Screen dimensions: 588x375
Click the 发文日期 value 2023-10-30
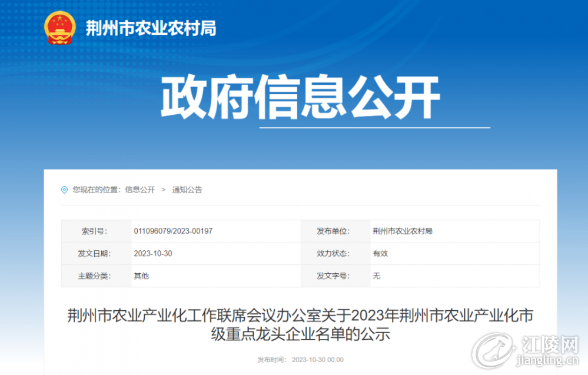point(153,254)
